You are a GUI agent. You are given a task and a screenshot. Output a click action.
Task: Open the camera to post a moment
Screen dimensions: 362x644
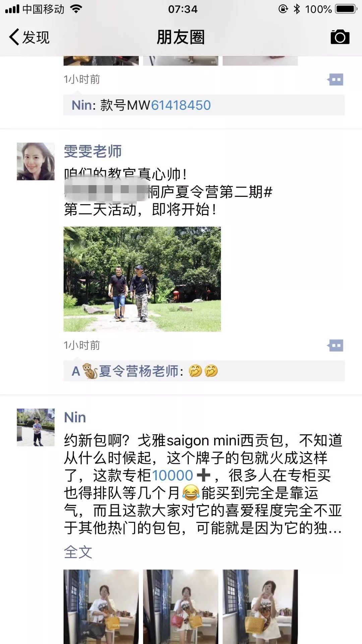tap(340, 37)
